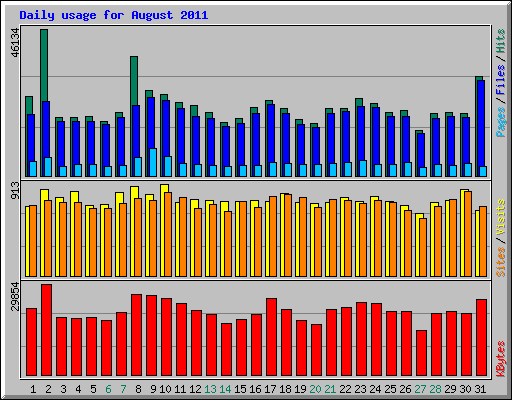512x400 pixels.
Task: Click day label 2 on the x-axis
Action: [x=48, y=389]
